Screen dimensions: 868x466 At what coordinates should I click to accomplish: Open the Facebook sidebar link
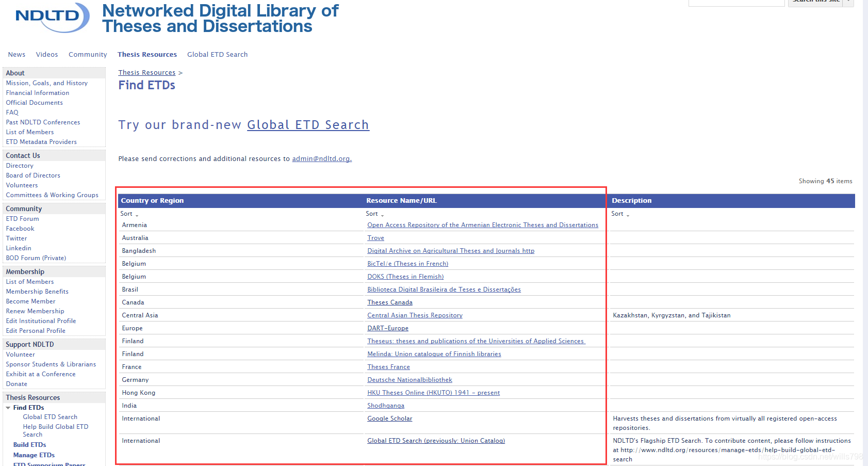(x=20, y=229)
